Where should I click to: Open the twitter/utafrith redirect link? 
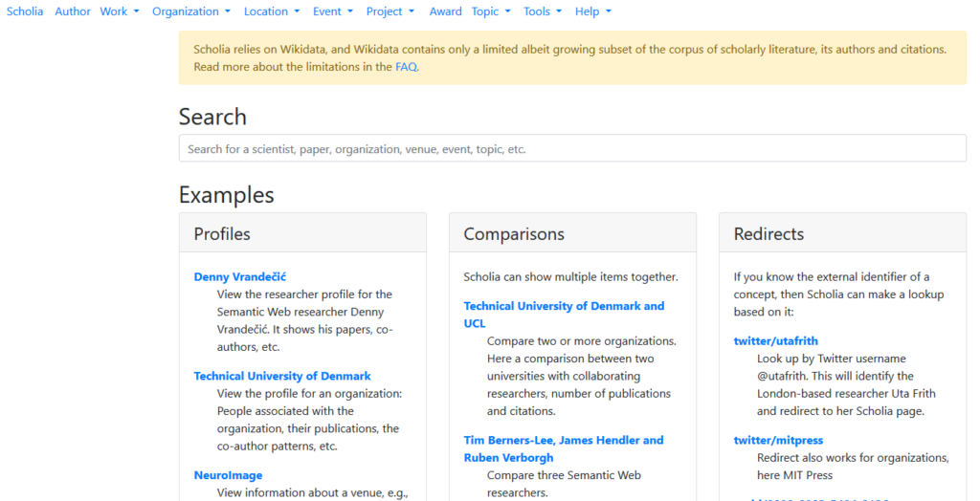(x=775, y=341)
